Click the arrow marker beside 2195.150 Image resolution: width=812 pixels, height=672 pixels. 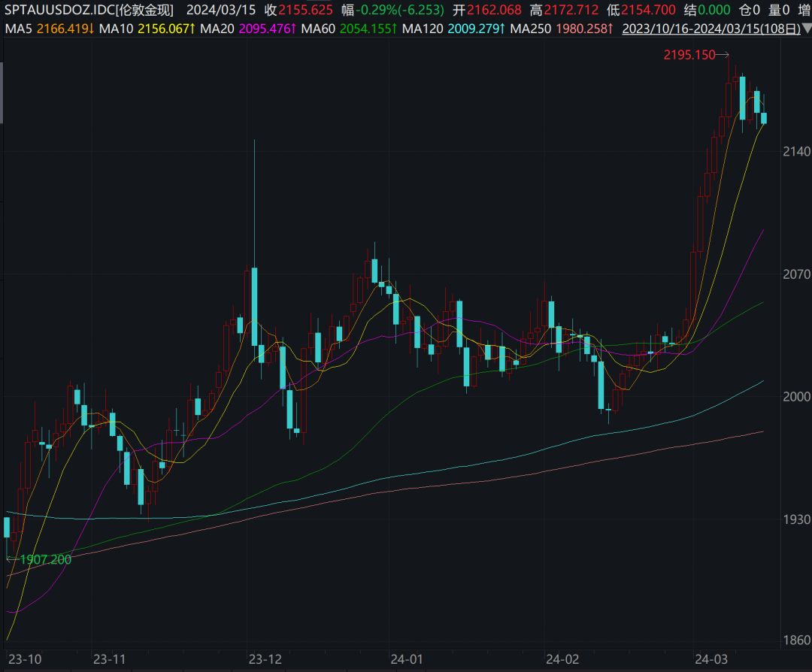(x=723, y=54)
